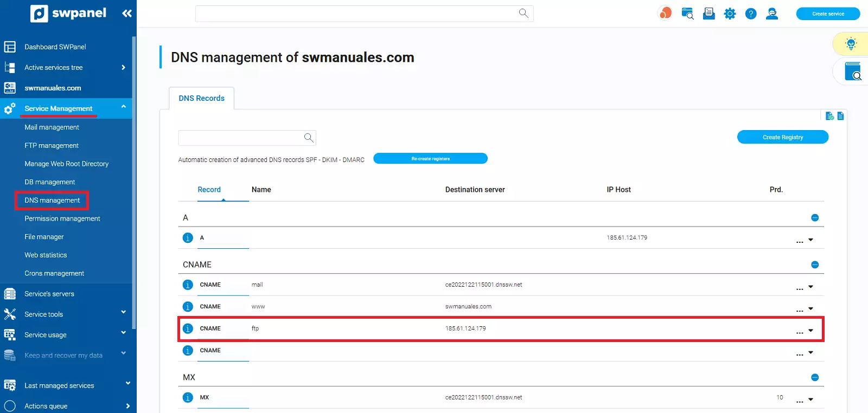Collapse the CNAME records group

pos(814,264)
